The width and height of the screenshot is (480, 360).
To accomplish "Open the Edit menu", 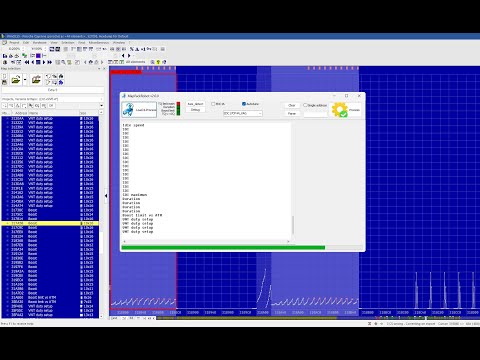I will coord(26,43).
